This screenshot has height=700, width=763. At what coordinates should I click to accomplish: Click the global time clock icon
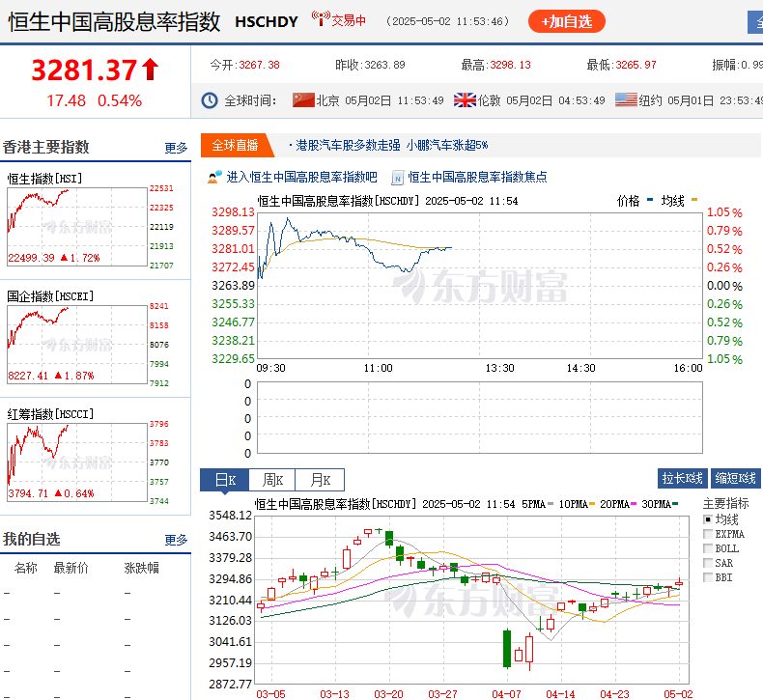[x=210, y=100]
